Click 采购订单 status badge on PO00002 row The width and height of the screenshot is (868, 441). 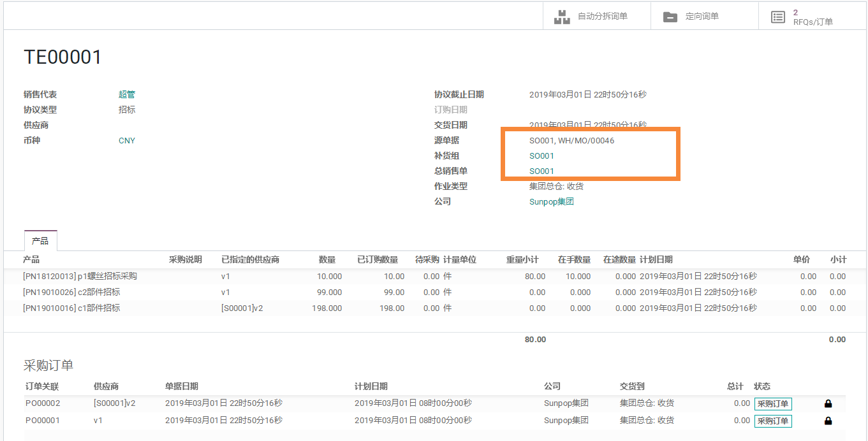(x=773, y=403)
